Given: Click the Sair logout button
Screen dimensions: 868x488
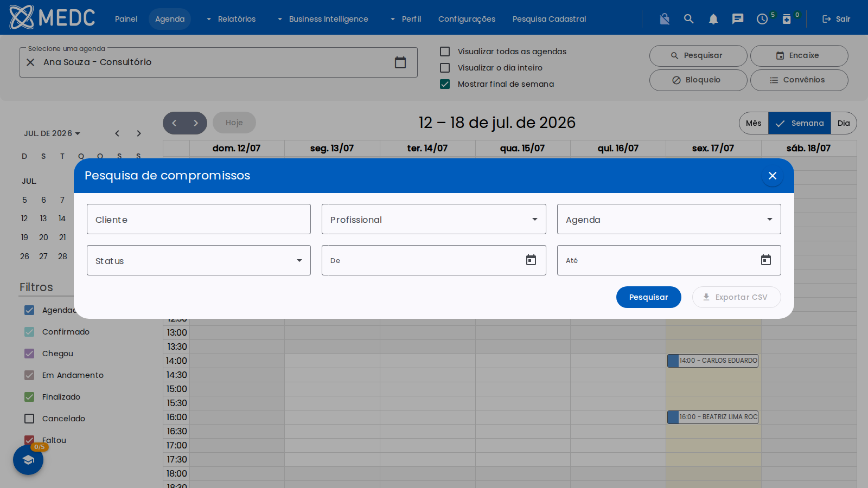Looking at the screenshot, I should [x=836, y=19].
